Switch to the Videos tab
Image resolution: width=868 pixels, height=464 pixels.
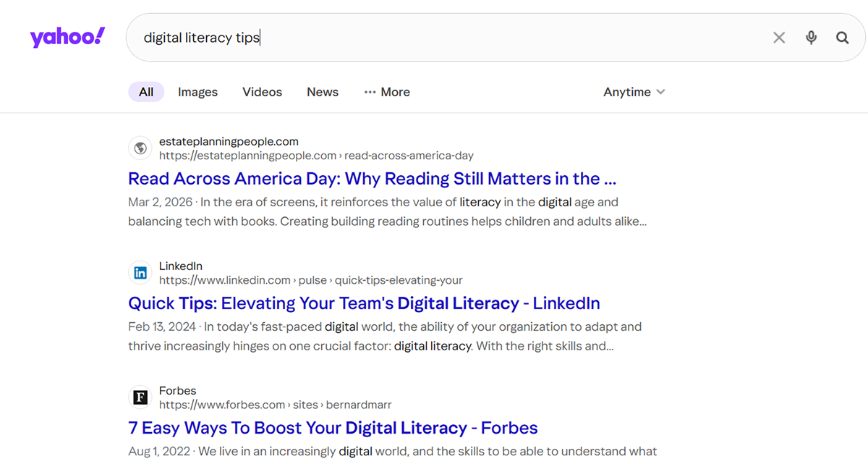[x=262, y=92]
